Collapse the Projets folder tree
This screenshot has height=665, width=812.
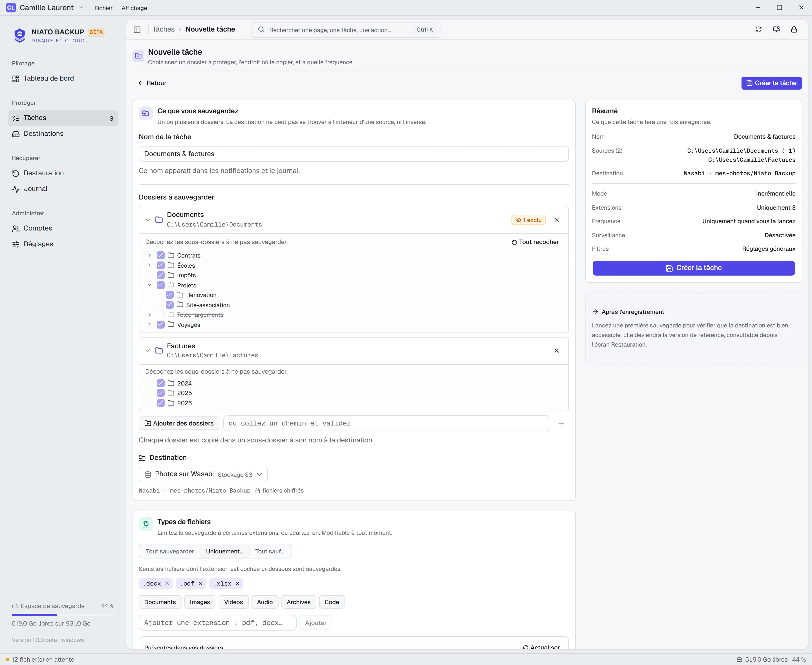149,285
